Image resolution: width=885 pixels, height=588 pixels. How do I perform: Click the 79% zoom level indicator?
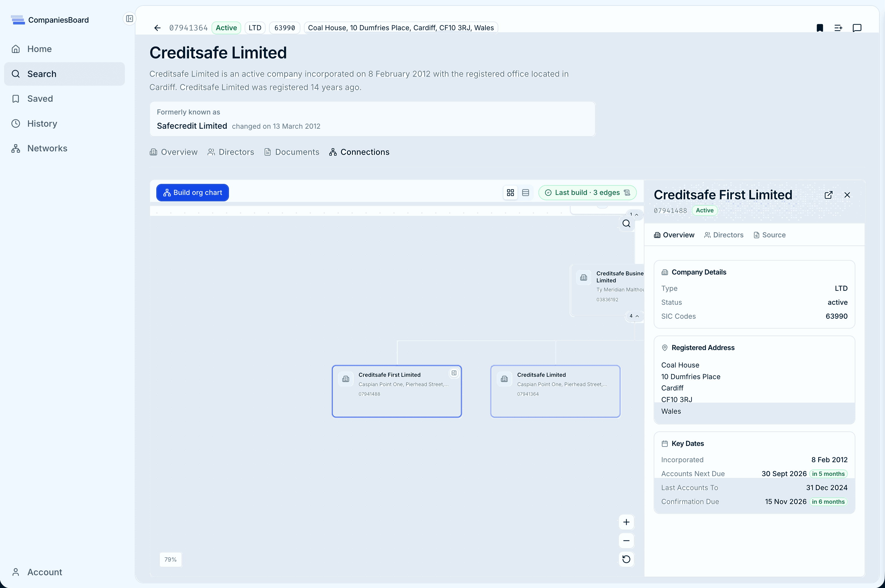(x=171, y=559)
